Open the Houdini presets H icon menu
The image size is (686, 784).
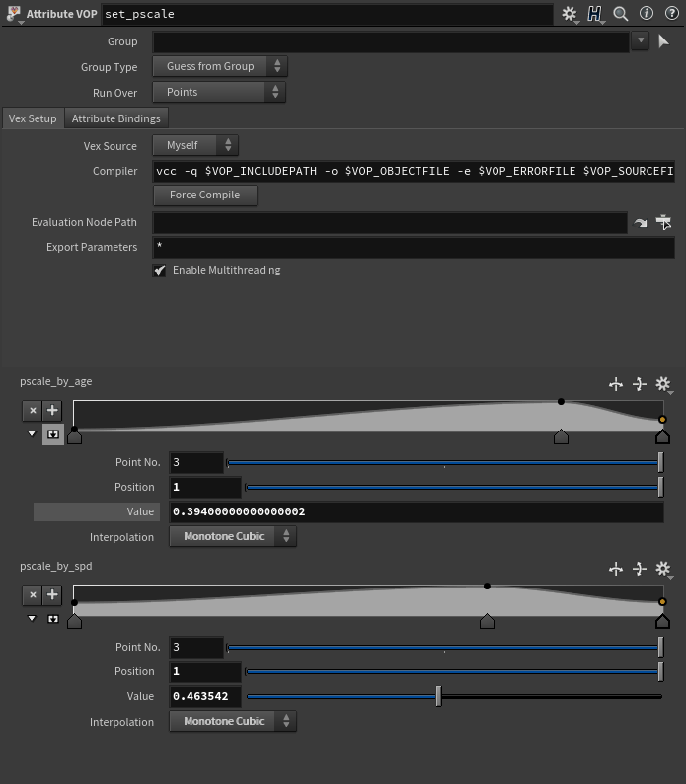click(594, 14)
